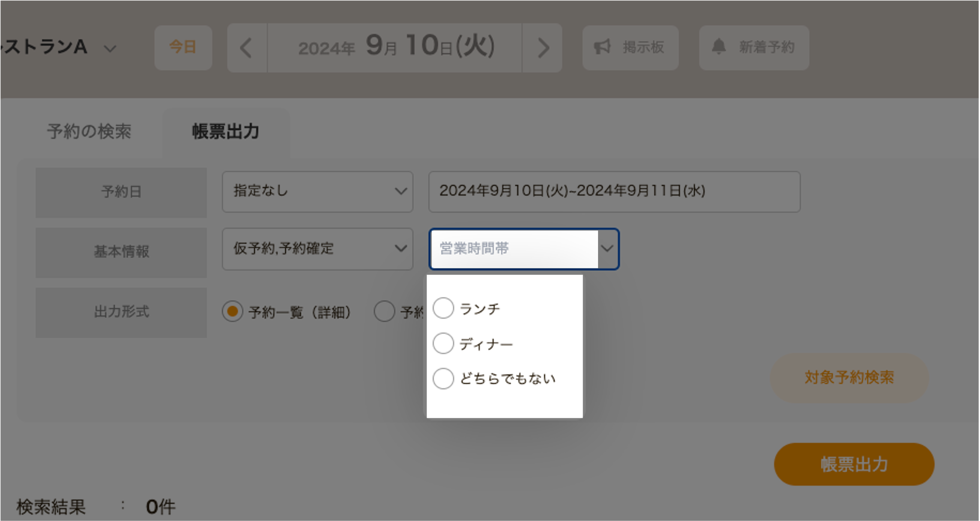Open the date display 2024年9月10日(火)

(394, 48)
